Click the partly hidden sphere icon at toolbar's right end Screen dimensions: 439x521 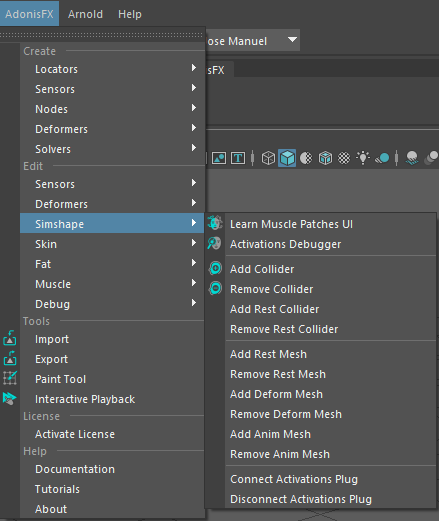[432, 158]
